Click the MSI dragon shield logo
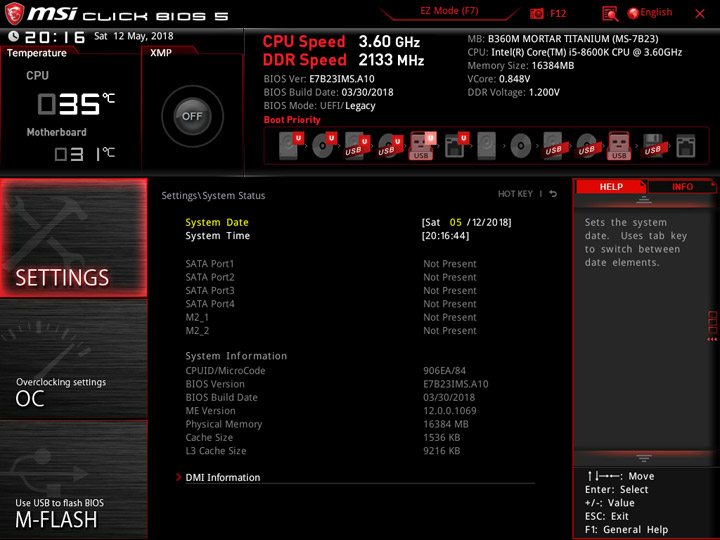 click(x=14, y=13)
